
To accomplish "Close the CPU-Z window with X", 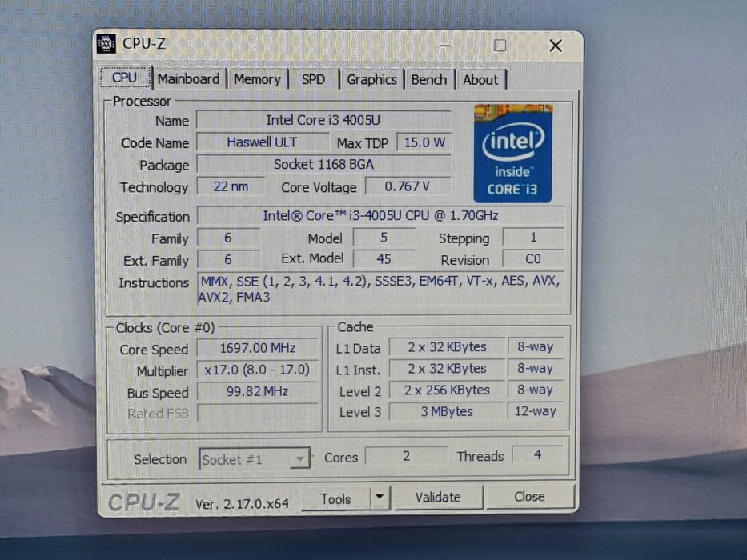I will coord(556,46).
